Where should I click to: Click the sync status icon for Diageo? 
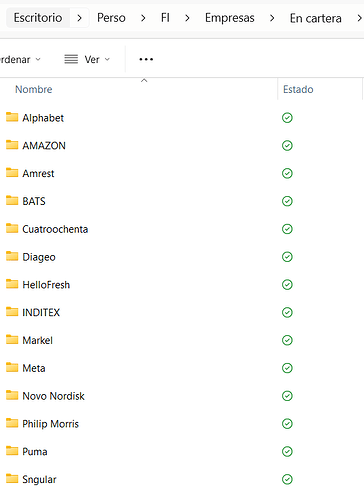(x=287, y=257)
